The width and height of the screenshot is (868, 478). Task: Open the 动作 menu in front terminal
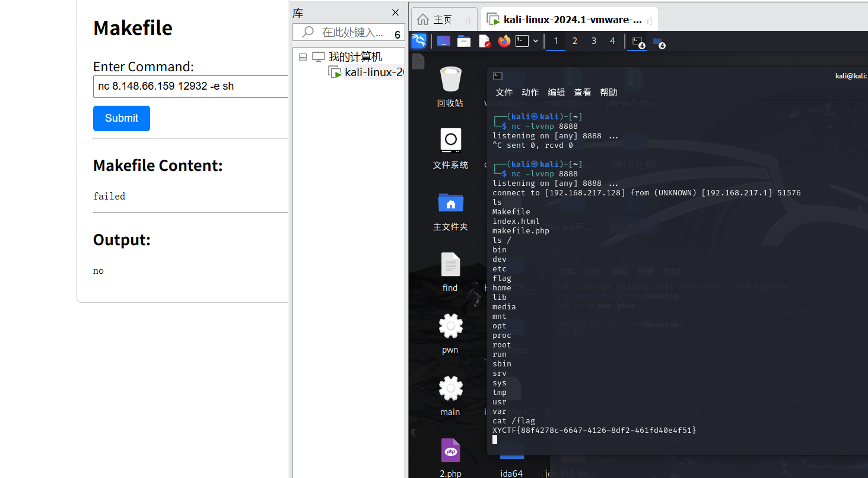tap(530, 92)
